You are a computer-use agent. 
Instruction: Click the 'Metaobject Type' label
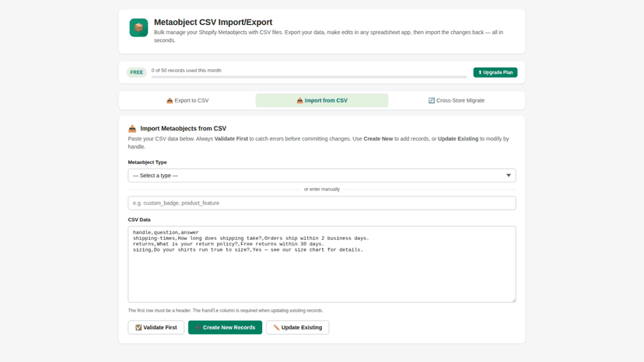click(147, 162)
